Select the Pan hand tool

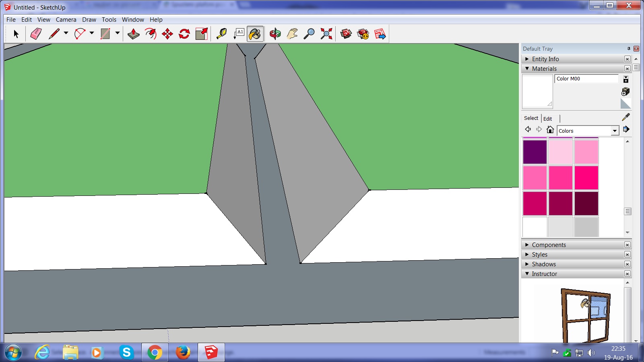pyautogui.click(x=292, y=34)
